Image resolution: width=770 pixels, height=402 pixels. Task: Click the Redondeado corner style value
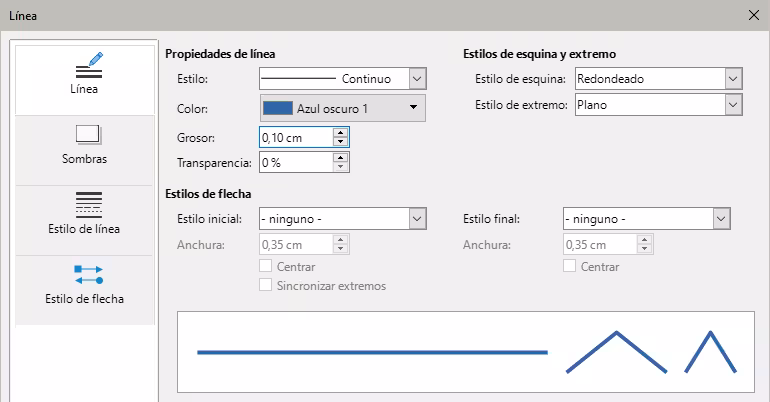point(610,79)
